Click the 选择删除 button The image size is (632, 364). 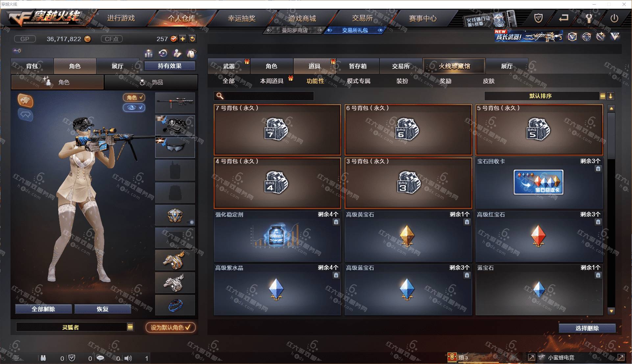click(587, 328)
